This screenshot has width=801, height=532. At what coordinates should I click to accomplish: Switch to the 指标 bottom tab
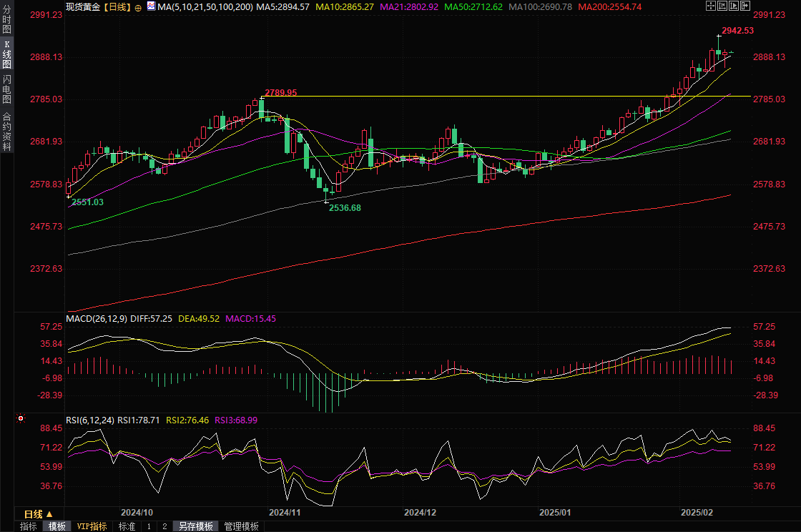click(29, 526)
